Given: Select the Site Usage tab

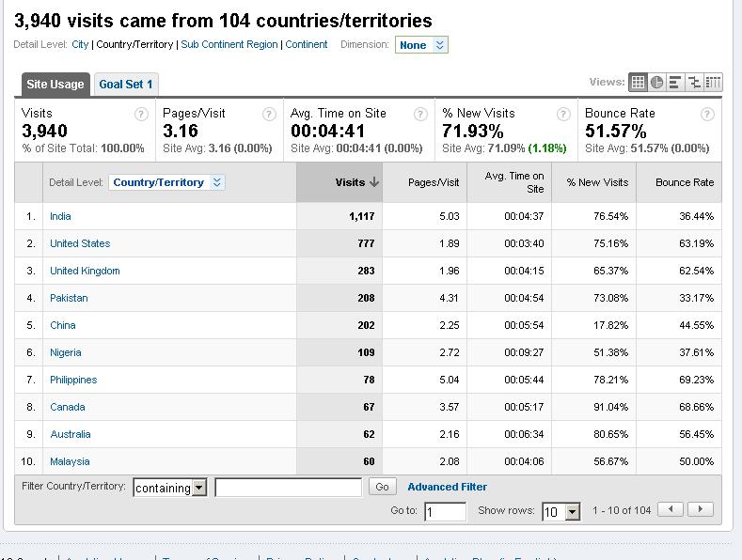Looking at the screenshot, I should click(x=55, y=85).
